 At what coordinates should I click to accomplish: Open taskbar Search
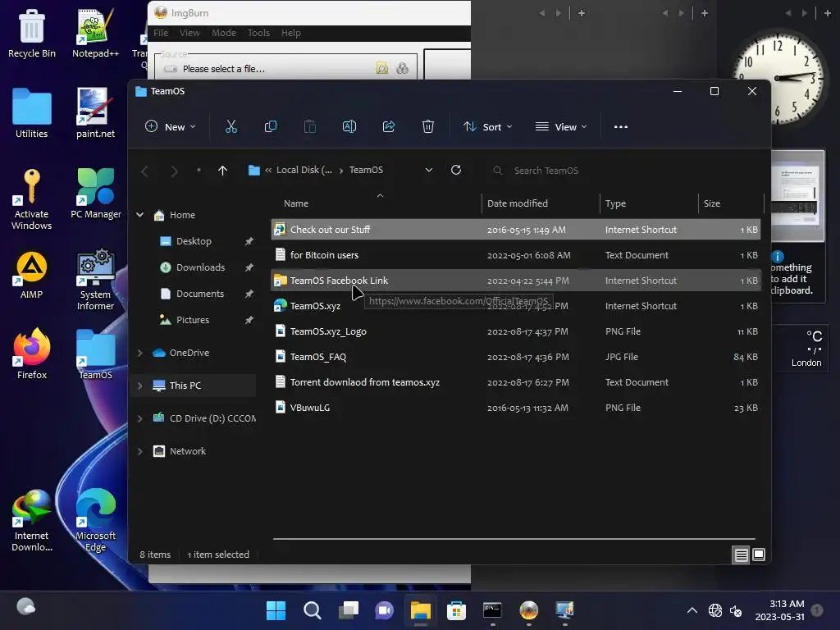click(x=312, y=610)
